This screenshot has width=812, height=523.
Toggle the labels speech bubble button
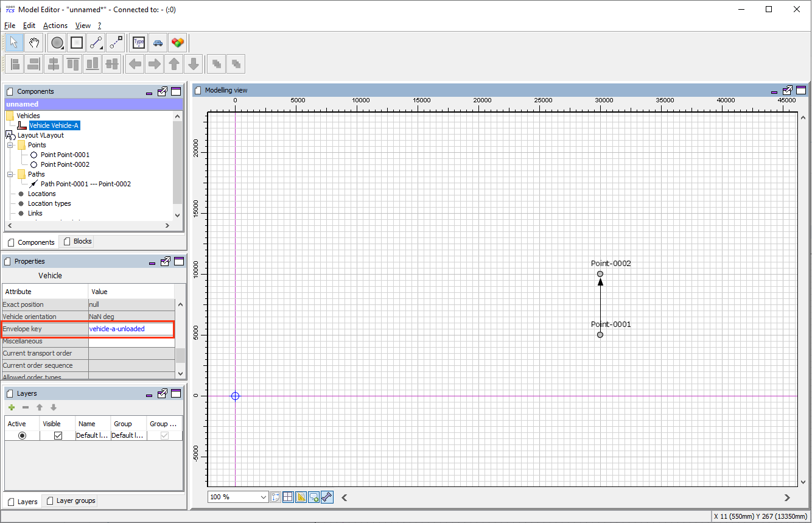click(x=314, y=497)
